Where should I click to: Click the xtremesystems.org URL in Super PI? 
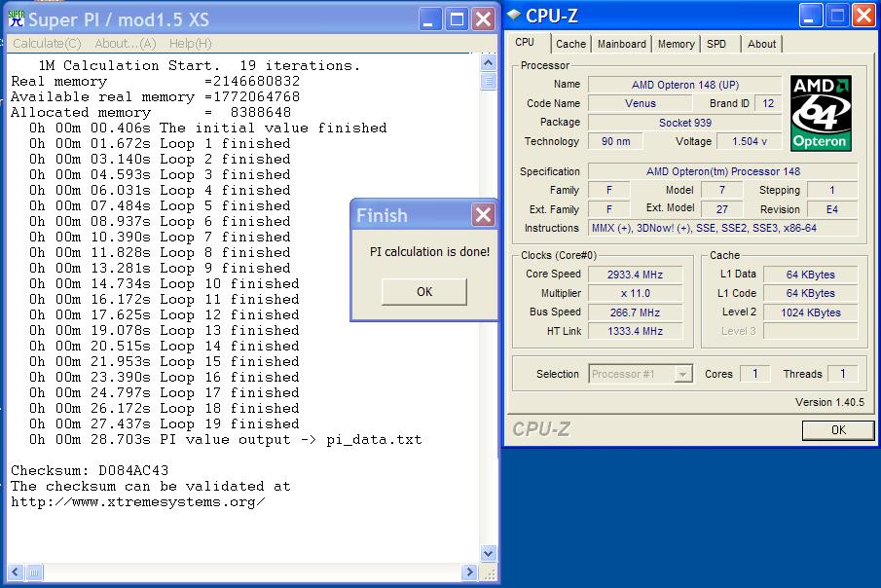click(x=137, y=502)
